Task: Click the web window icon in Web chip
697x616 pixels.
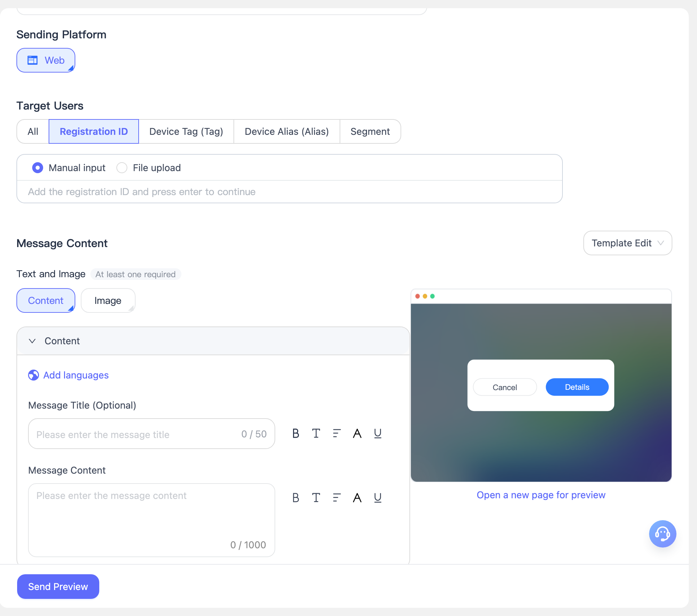Action: pos(33,60)
